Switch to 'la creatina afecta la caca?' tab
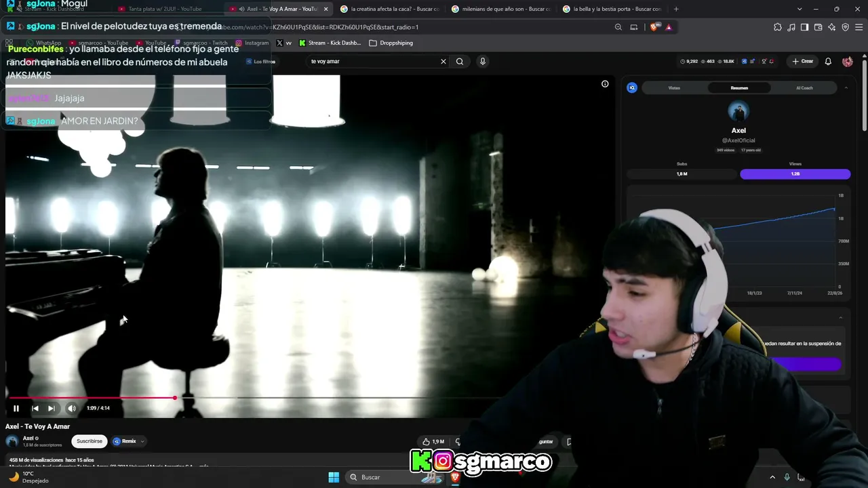This screenshot has height=488, width=868. point(390,9)
